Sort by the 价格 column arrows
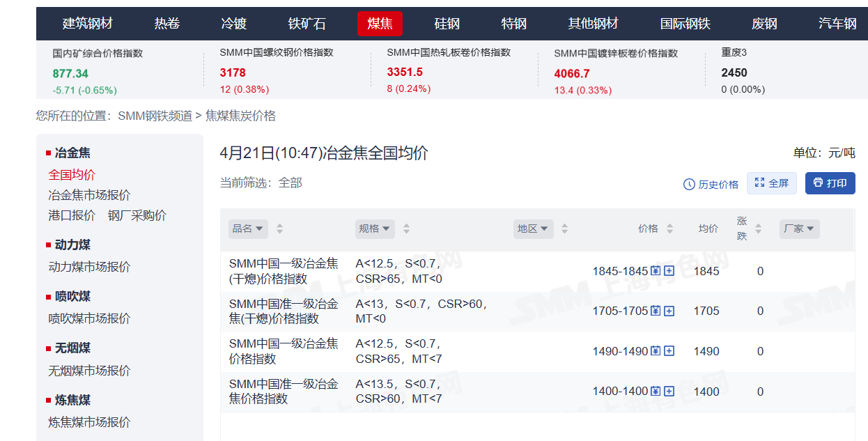868x441 pixels. point(670,229)
